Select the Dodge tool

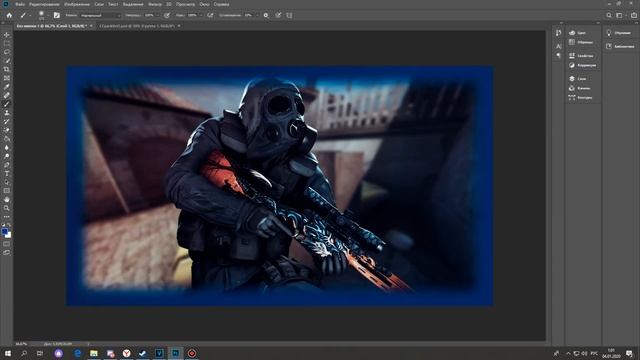click(x=7, y=156)
